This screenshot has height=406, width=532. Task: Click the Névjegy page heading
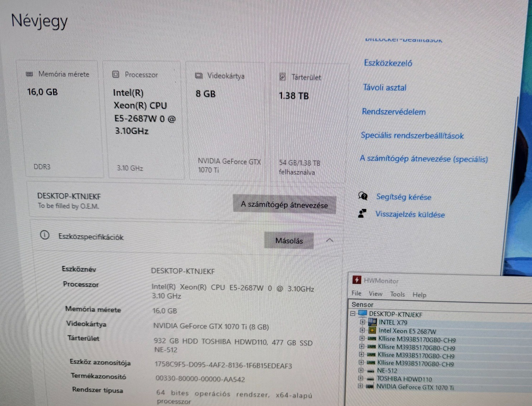(39, 22)
